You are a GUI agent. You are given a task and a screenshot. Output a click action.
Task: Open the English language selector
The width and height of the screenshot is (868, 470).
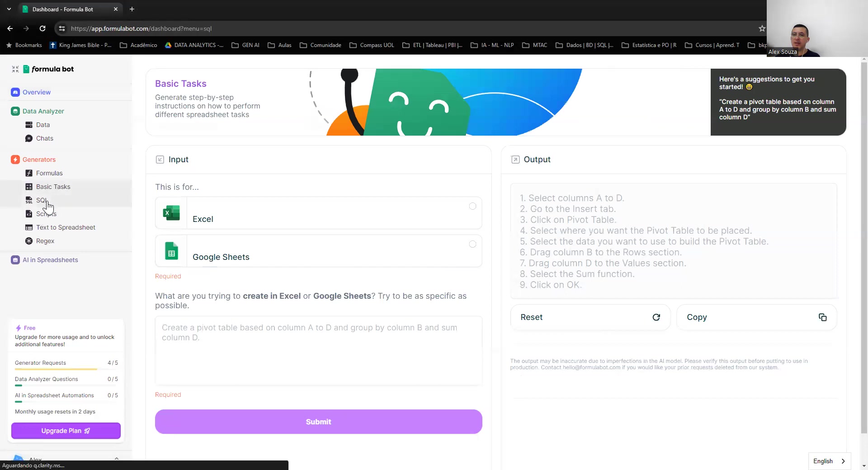[829, 461]
